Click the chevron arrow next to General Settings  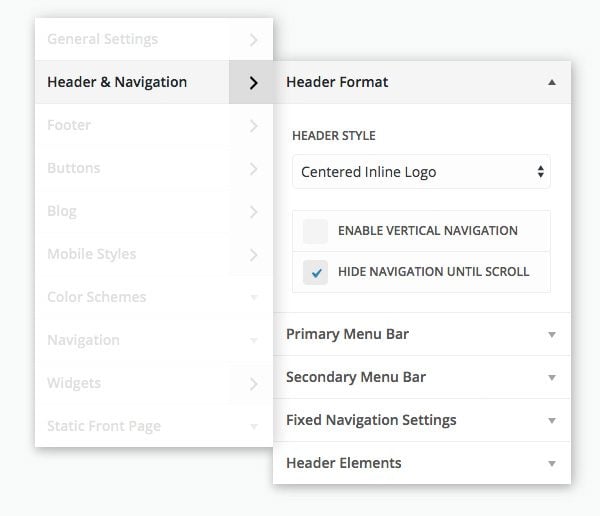tap(253, 40)
